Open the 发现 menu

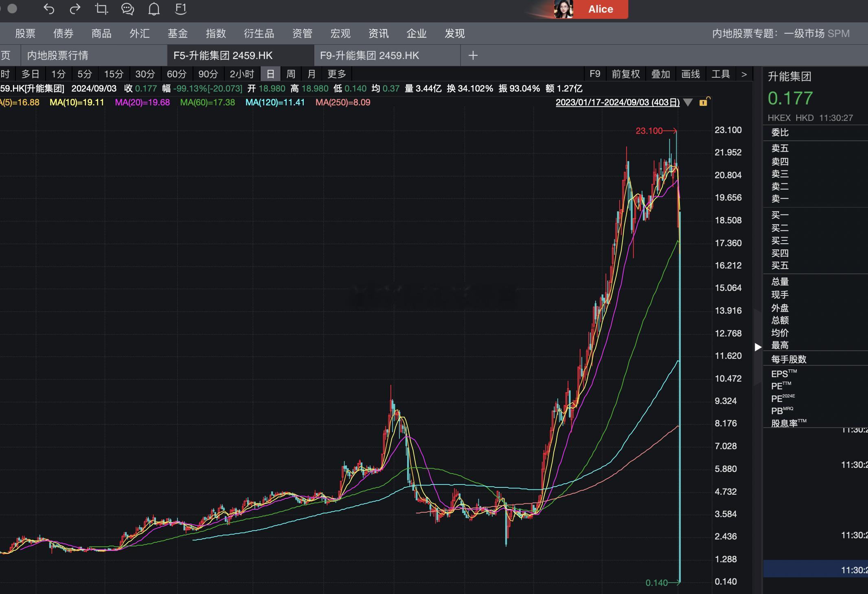click(455, 33)
